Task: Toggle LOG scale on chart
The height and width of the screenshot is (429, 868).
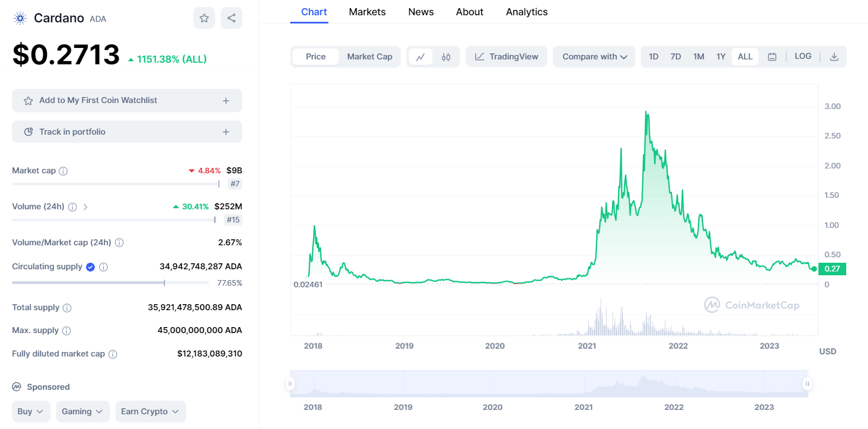Action: pyautogui.click(x=803, y=56)
